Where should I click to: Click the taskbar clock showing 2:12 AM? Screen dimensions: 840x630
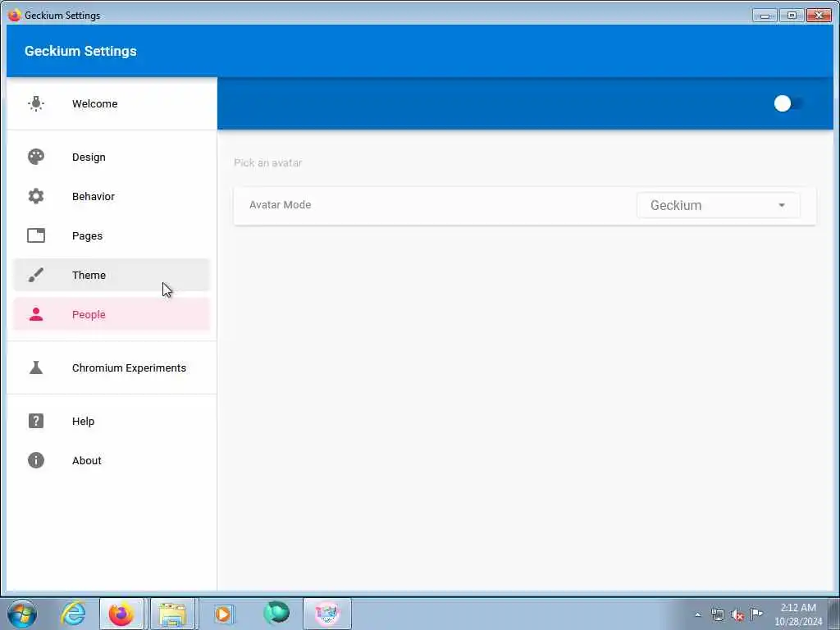[798, 614]
